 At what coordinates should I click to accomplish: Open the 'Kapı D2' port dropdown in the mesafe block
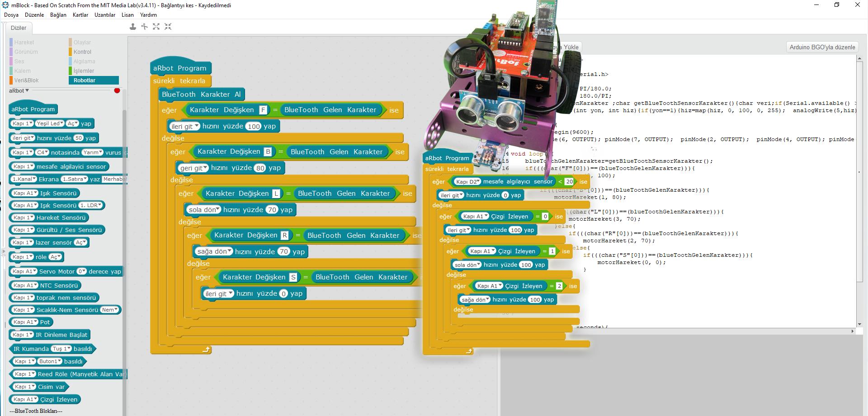tap(468, 182)
